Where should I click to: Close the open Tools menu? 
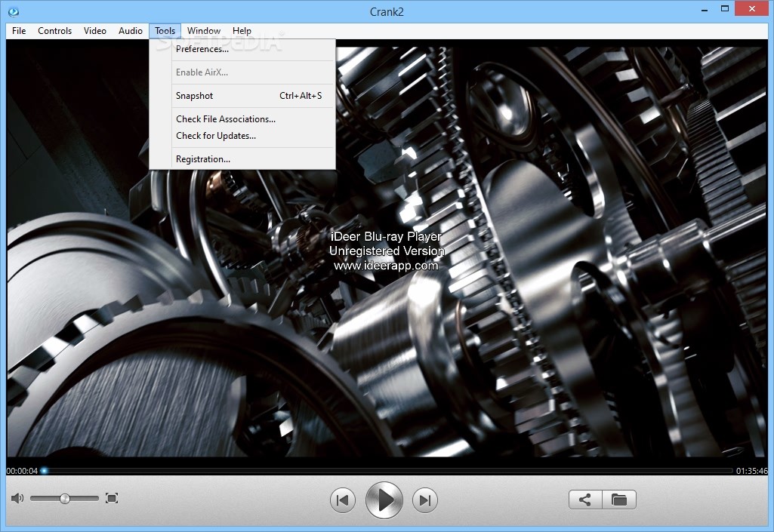click(x=165, y=31)
